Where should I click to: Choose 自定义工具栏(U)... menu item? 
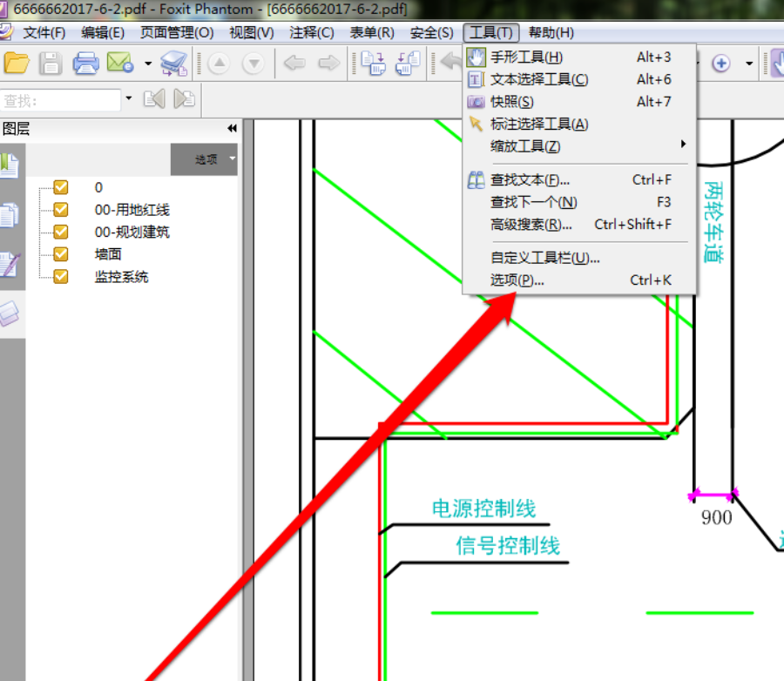tap(579, 258)
